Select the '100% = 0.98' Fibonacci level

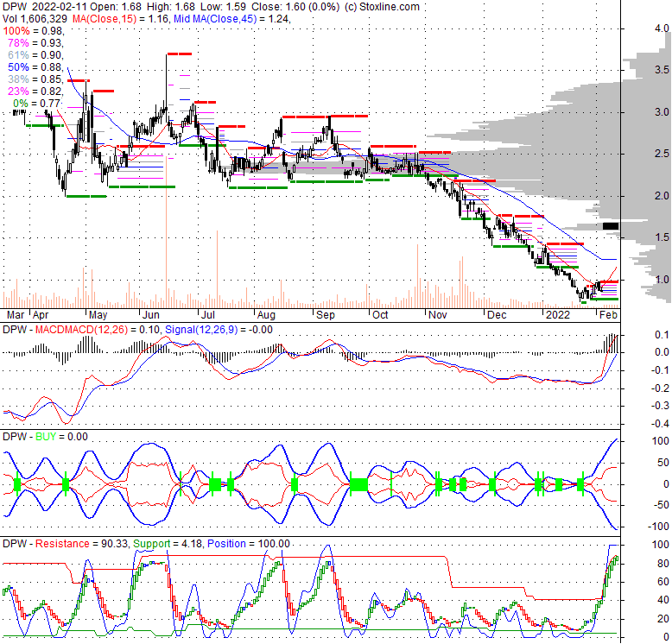click(x=34, y=31)
